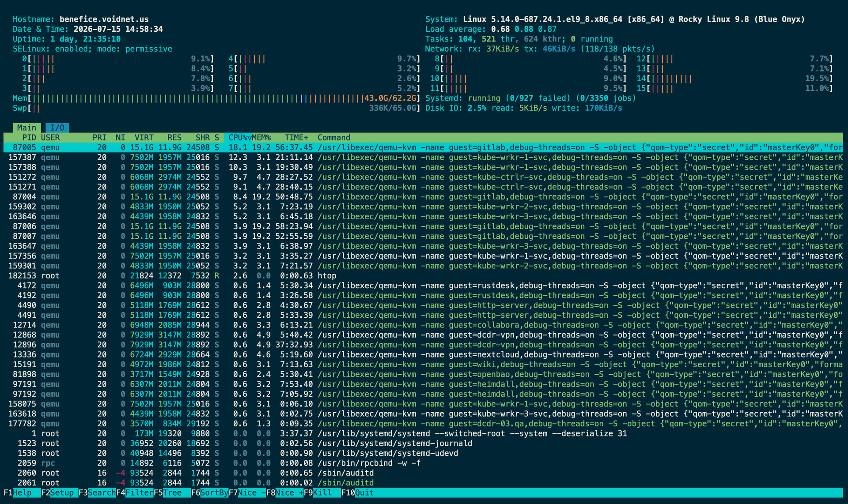
Task: Select nextcloud process row PID 13336
Action: 423,354
